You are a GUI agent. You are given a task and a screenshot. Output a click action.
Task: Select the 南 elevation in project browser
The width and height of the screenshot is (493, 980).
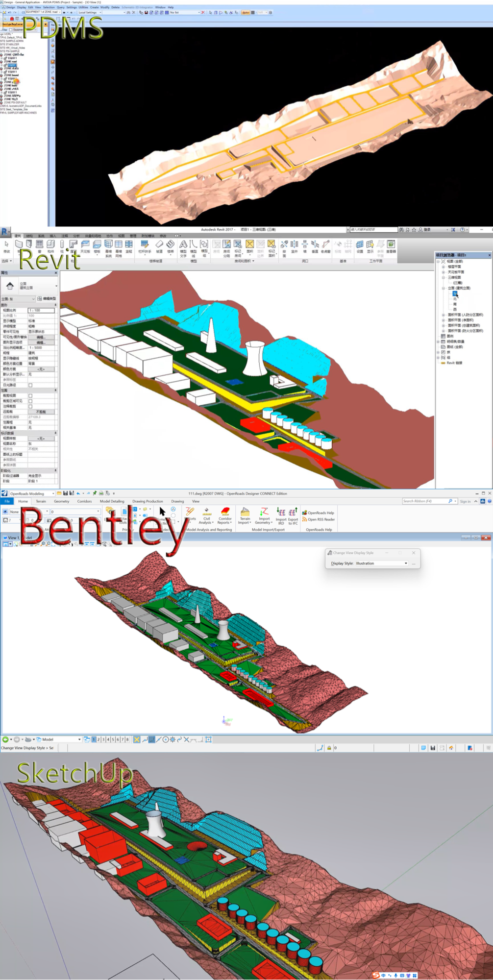(x=455, y=304)
